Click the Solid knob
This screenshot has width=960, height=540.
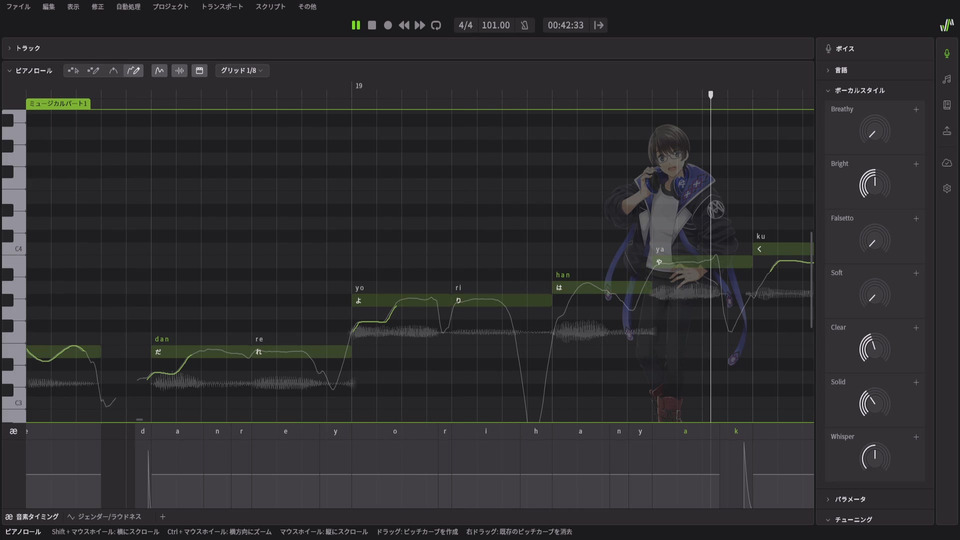(874, 402)
